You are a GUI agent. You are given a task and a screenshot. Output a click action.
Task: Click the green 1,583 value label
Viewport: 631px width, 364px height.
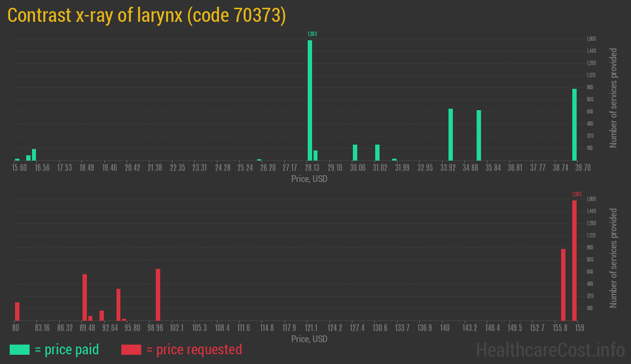312,34
